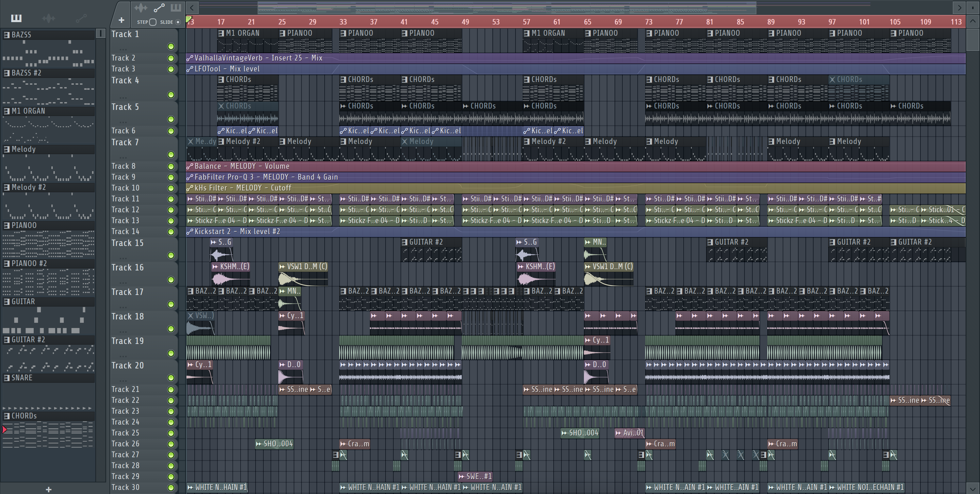Click the playlist vertical scroll up arrow
The width and height of the screenshot is (980, 494).
pos(973,22)
